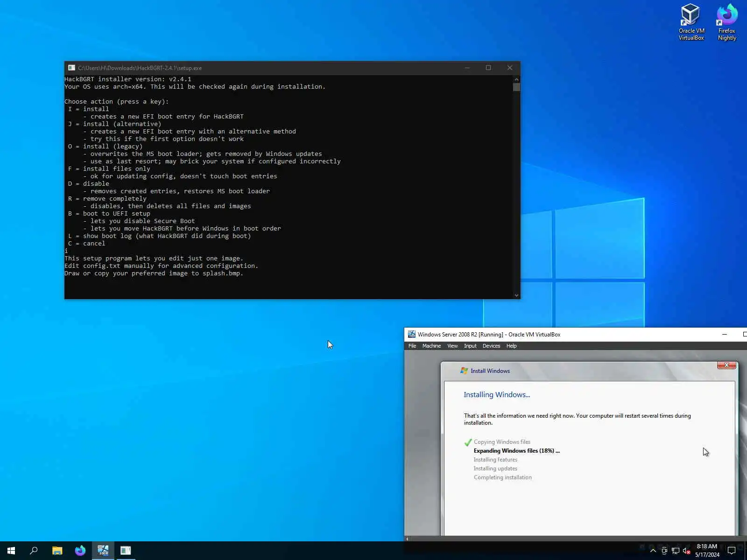Launch File Explorer from the taskbar
Image resolution: width=747 pixels, height=560 pixels.
click(x=57, y=551)
